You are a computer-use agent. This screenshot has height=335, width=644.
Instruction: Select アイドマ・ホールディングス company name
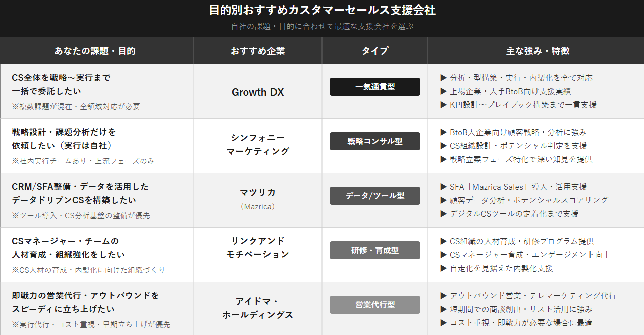pyautogui.click(x=258, y=308)
